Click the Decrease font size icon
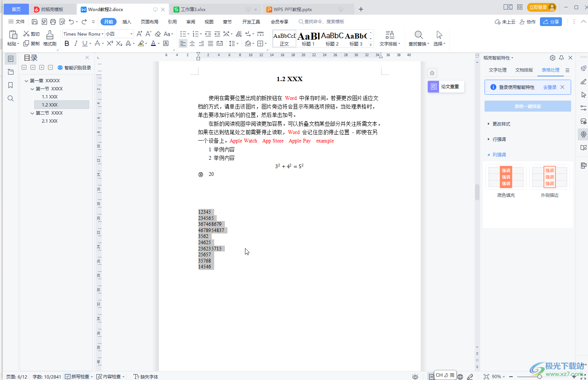This screenshot has width=588, height=380. [x=148, y=34]
